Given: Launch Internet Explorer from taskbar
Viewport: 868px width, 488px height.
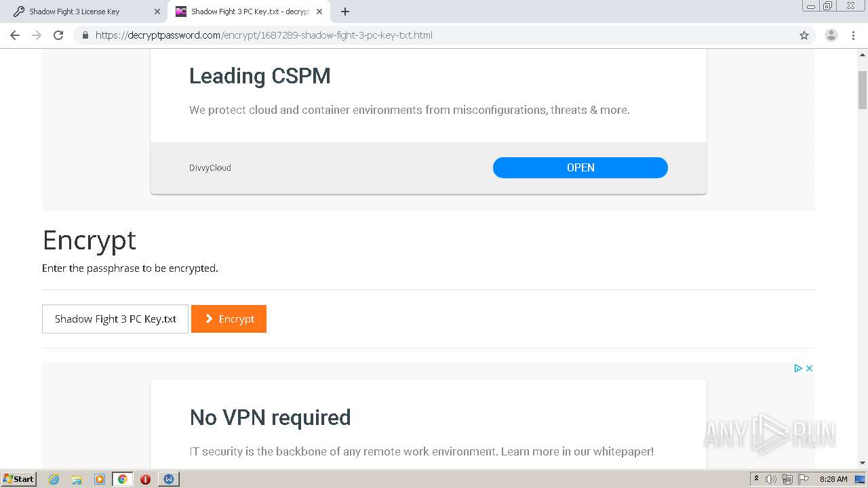Looking at the screenshot, I should [x=54, y=479].
